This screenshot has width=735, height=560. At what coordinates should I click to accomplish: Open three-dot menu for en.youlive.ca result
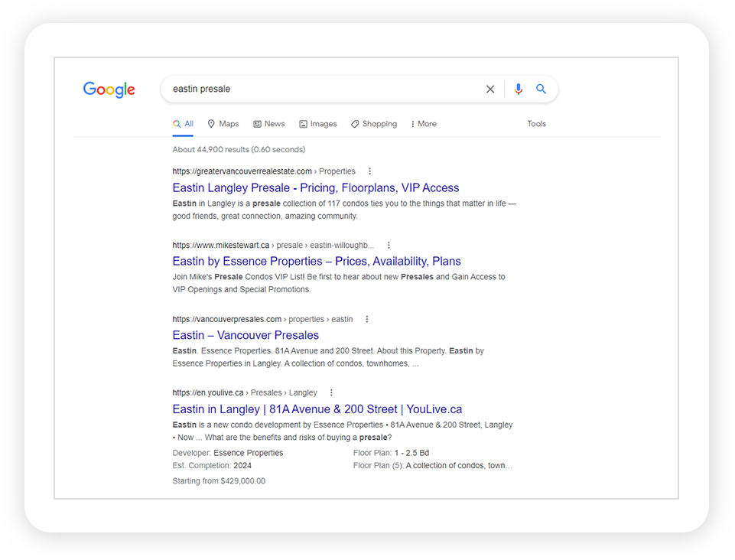click(331, 392)
